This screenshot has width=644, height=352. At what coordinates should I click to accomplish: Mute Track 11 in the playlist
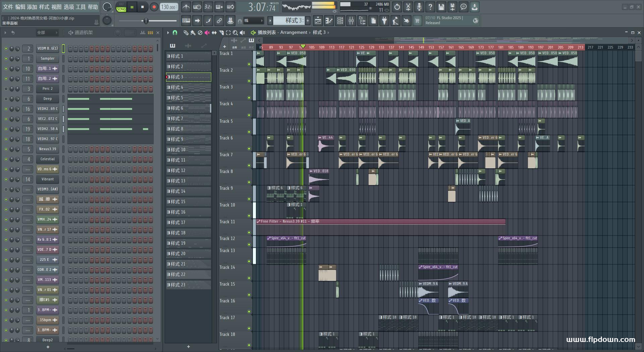coord(249,232)
